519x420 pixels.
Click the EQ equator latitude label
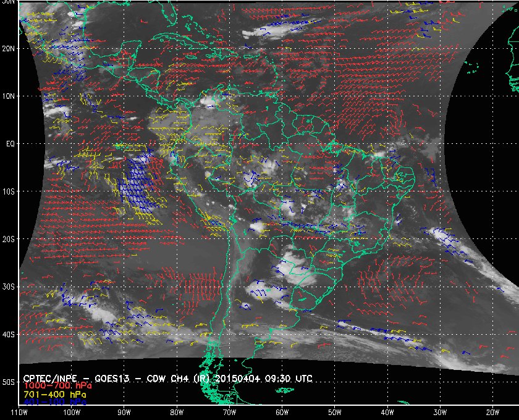point(11,144)
